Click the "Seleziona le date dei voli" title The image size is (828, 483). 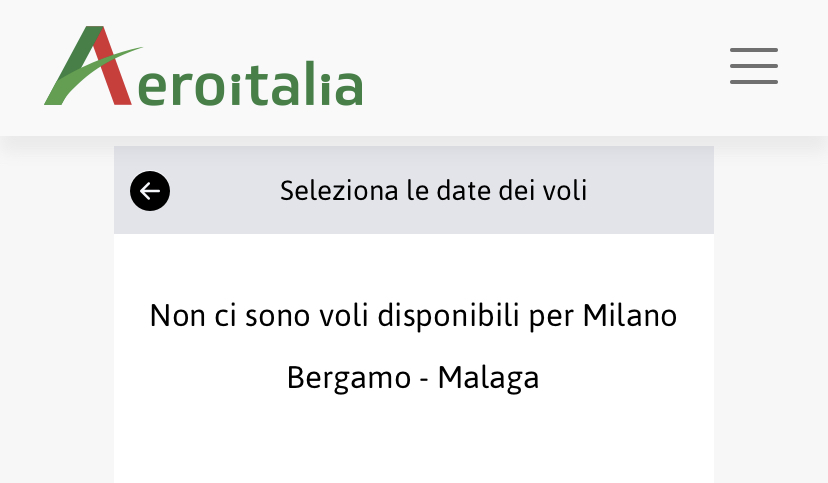(433, 190)
